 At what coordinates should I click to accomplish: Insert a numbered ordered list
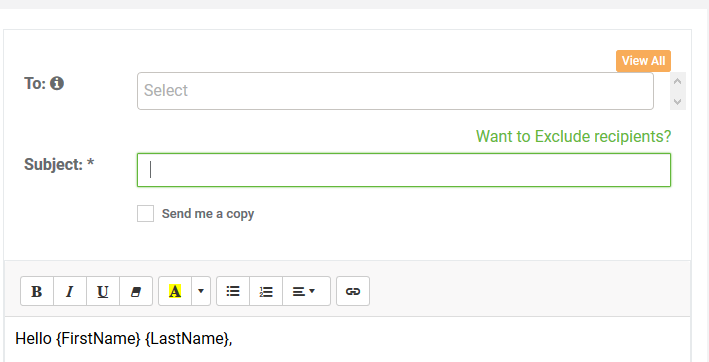point(266,291)
